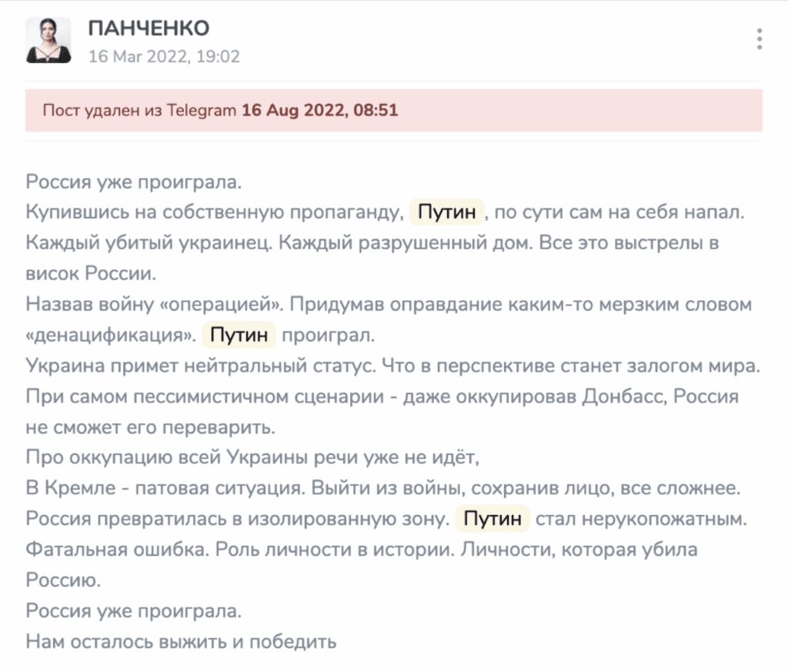The image size is (788, 672).
Task: Click the Путин tag before 'стал нерукопожатным'
Action: [492, 519]
